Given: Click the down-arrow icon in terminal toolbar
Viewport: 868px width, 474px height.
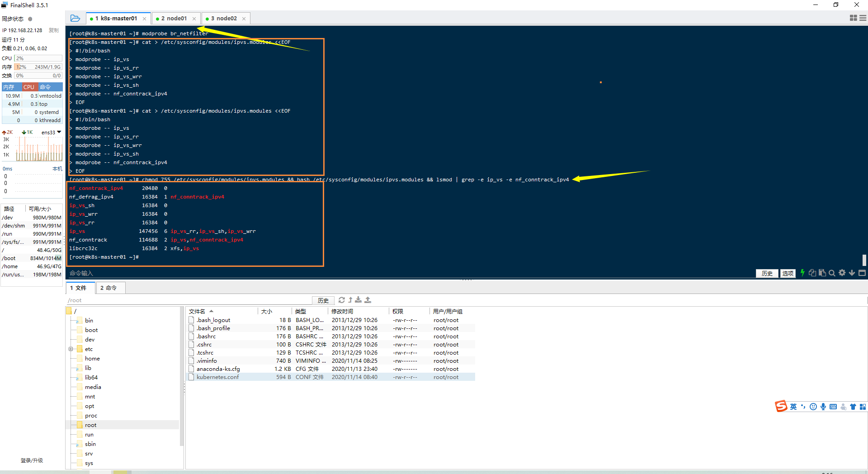Looking at the screenshot, I should 852,273.
